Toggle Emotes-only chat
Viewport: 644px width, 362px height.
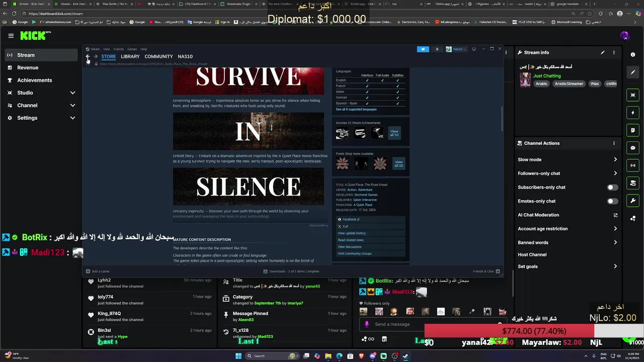(612, 201)
